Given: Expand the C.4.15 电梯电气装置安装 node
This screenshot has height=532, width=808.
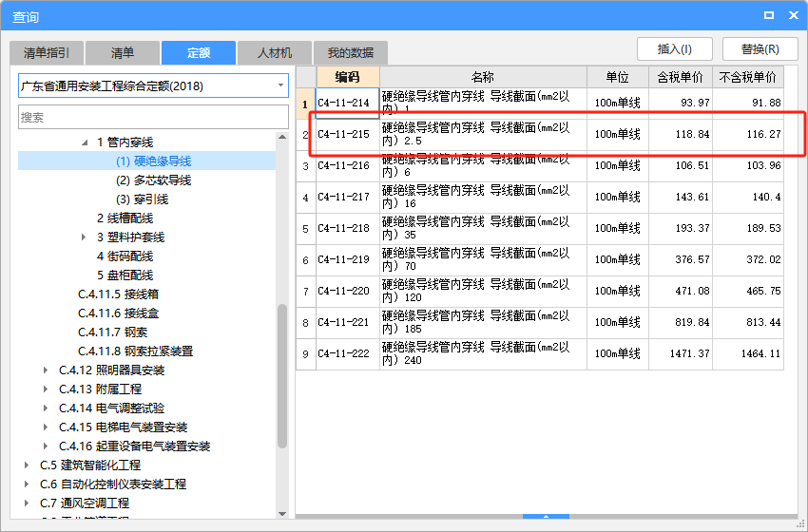Looking at the screenshot, I should [x=46, y=427].
